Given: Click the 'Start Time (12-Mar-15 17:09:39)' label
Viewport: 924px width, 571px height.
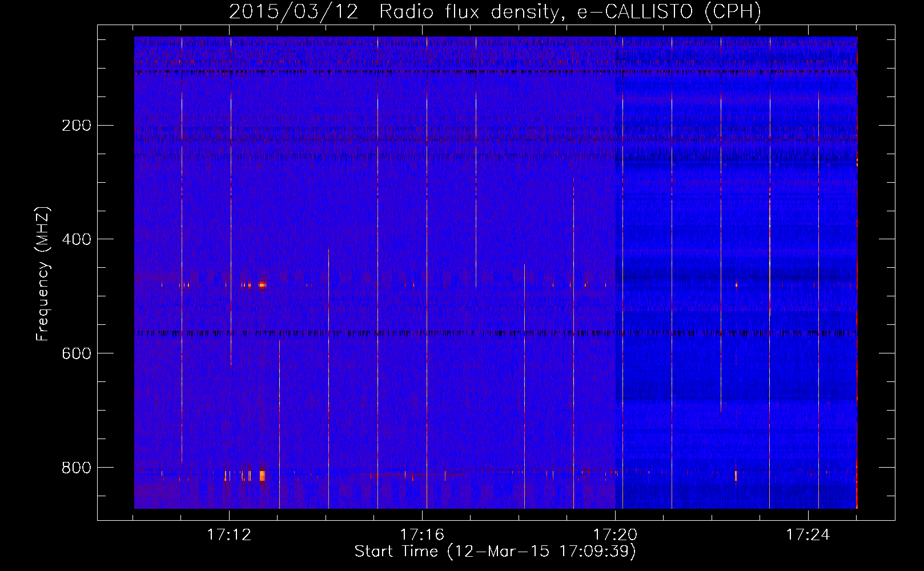Looking at the screenshot, I should [x=495, y=552].
